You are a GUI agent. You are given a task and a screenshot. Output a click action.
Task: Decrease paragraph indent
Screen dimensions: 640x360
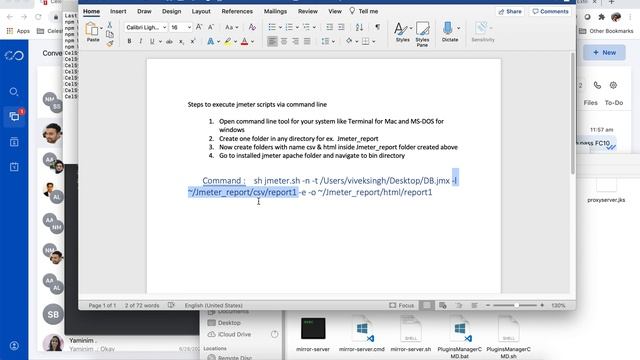(x=329, y=27)
